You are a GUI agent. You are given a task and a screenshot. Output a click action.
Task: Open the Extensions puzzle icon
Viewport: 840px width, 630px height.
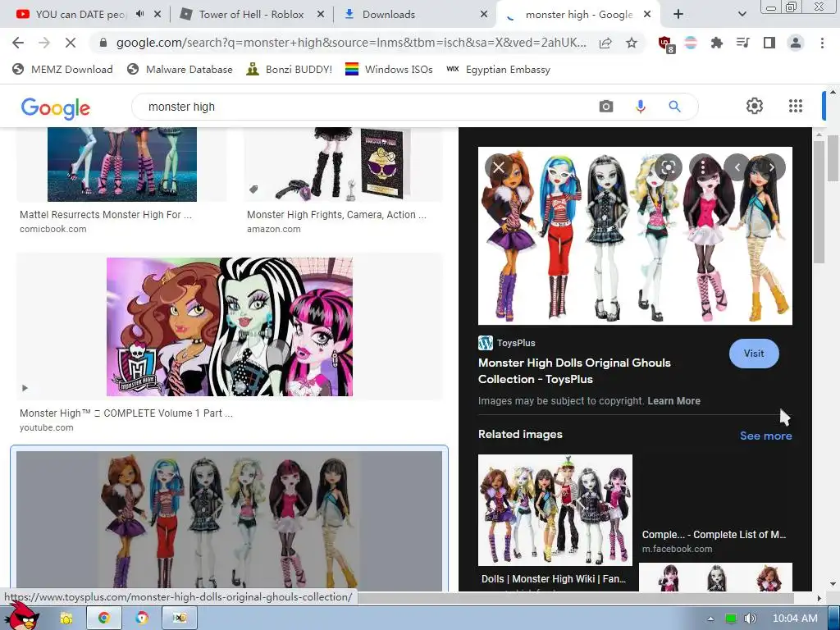point(717,43)
